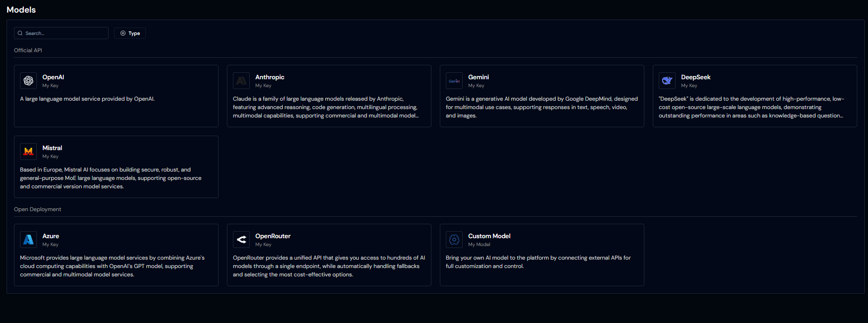Click the Gemini description text
The image size is (868, 323).
[541, 107]
